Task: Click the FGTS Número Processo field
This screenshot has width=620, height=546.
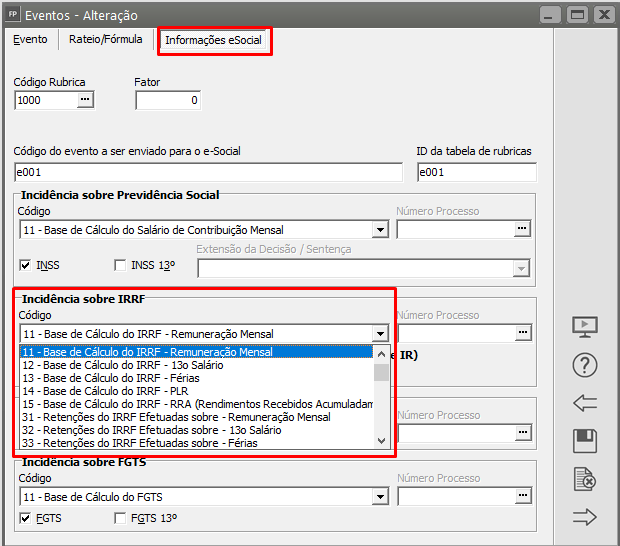Action: (x=457, y=496)
